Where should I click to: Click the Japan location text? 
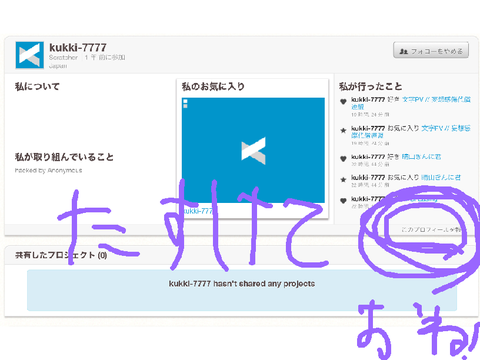[x=58, y=66]
